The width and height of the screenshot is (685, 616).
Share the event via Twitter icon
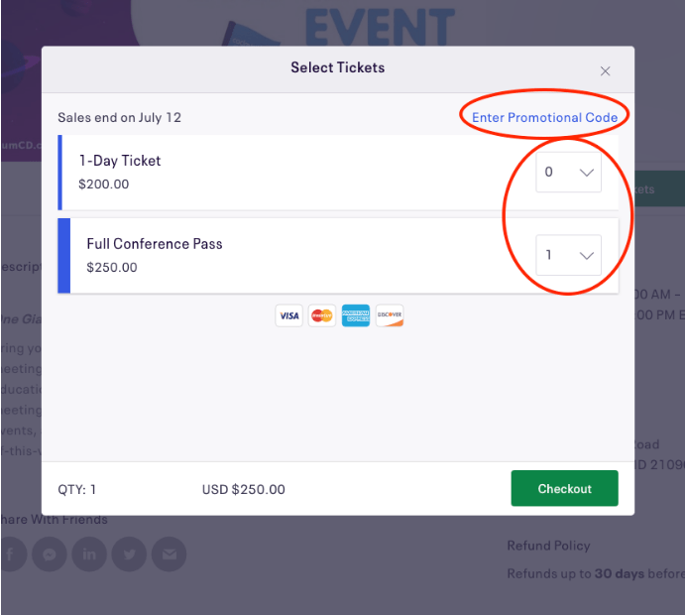[129, 554]
